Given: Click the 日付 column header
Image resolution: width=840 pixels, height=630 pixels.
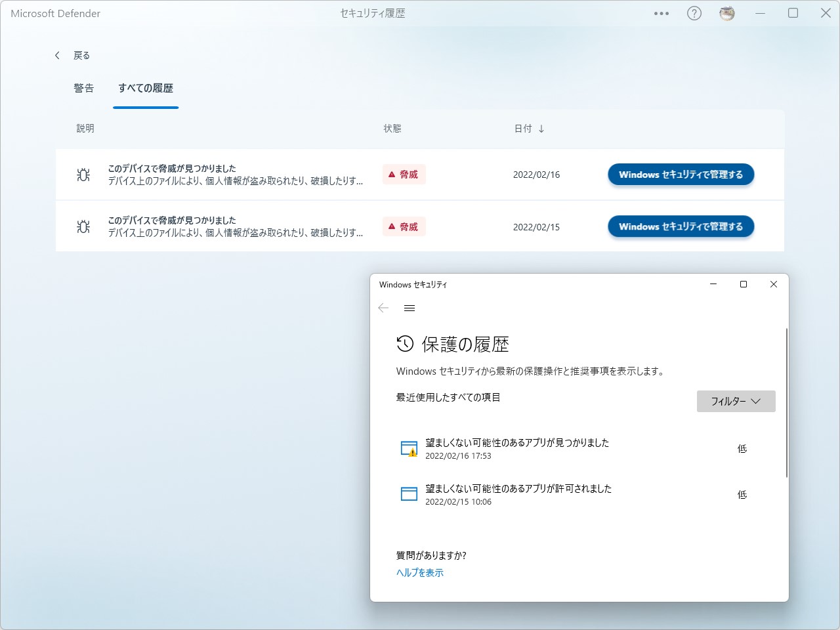Looking at the screenshot, I should click(523, 129).
